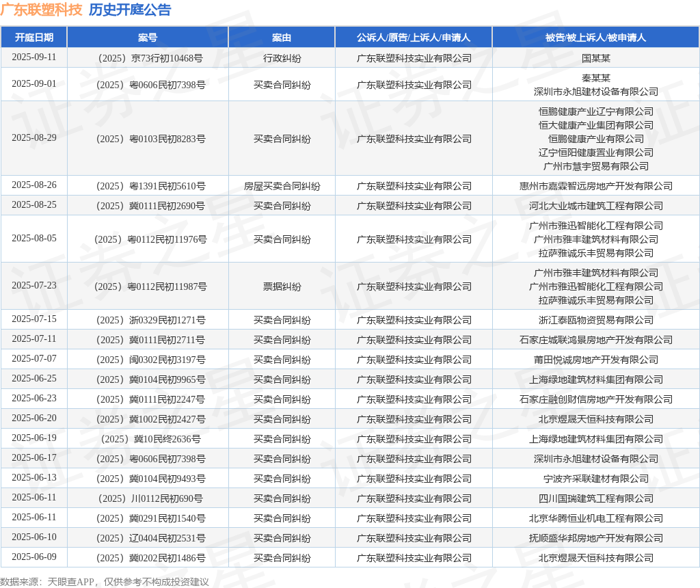700x588 pixels.
Task: Select the date cell "2025-08-26"
Action: click(34, 185)
